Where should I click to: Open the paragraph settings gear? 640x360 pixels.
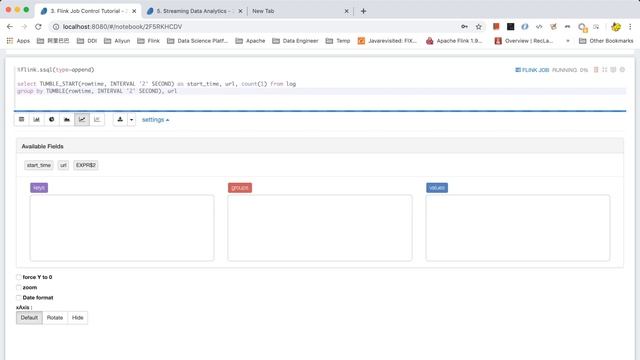click(622, 70)
